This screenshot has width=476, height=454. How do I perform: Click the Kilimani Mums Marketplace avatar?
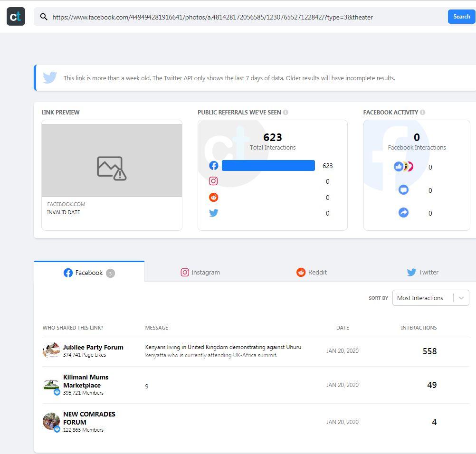(x=51, y=385)
